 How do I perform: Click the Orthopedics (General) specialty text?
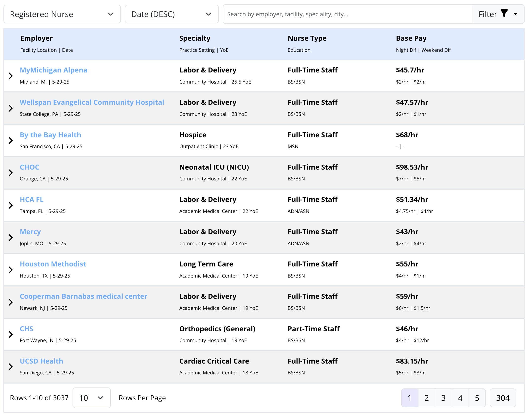(x=217, y=329)
